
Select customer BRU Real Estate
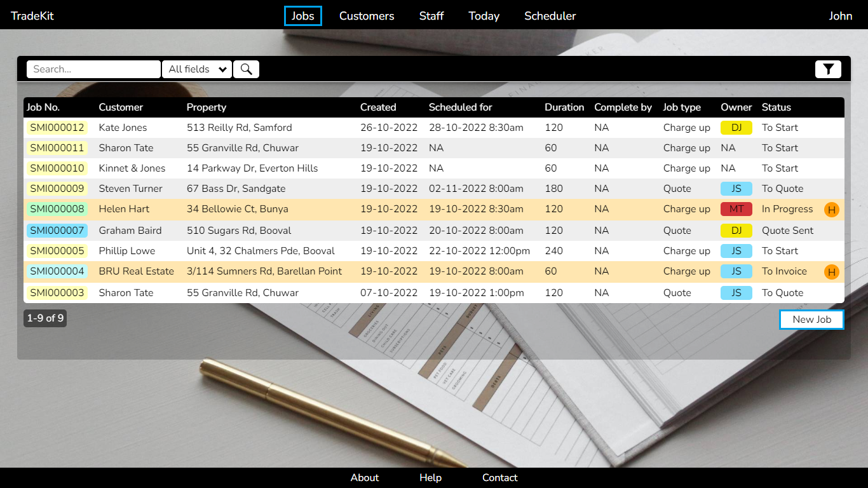click(136, 271)
